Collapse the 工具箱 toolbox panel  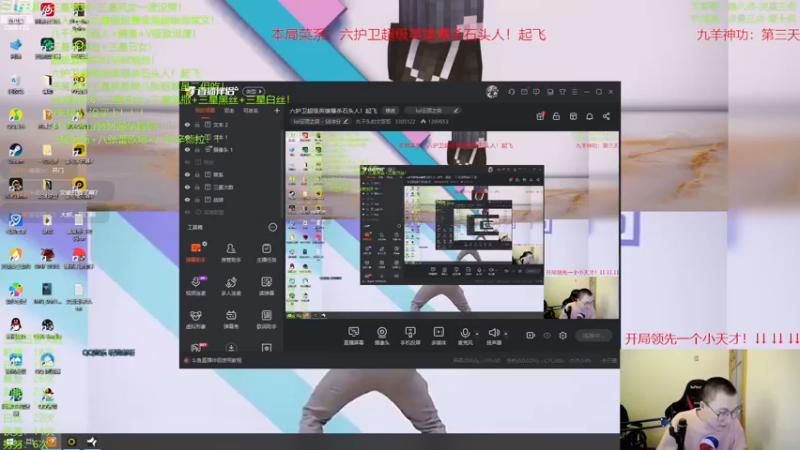(272, 227)
